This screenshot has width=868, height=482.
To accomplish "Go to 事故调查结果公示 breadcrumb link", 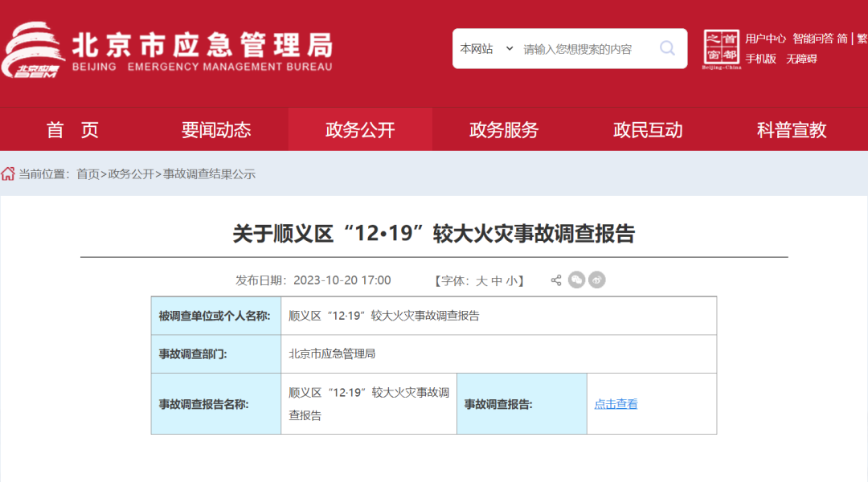I will pyautogui.click(x=209, y=174).
